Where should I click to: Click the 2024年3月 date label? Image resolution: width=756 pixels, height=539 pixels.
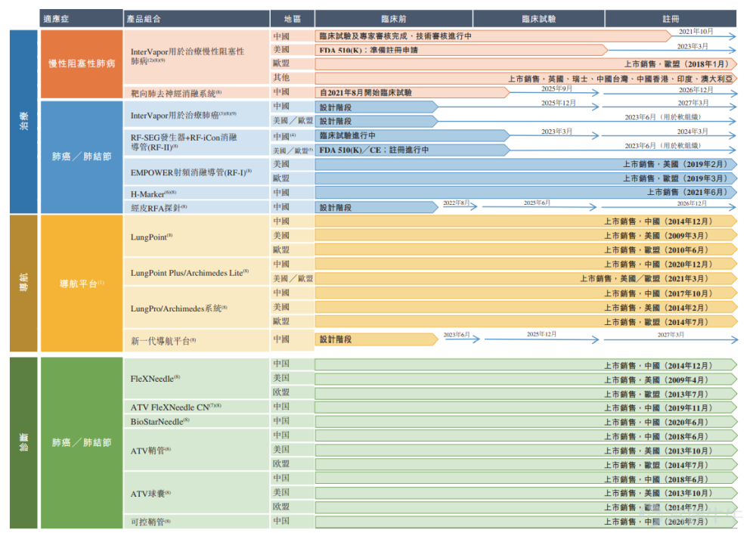692,131
